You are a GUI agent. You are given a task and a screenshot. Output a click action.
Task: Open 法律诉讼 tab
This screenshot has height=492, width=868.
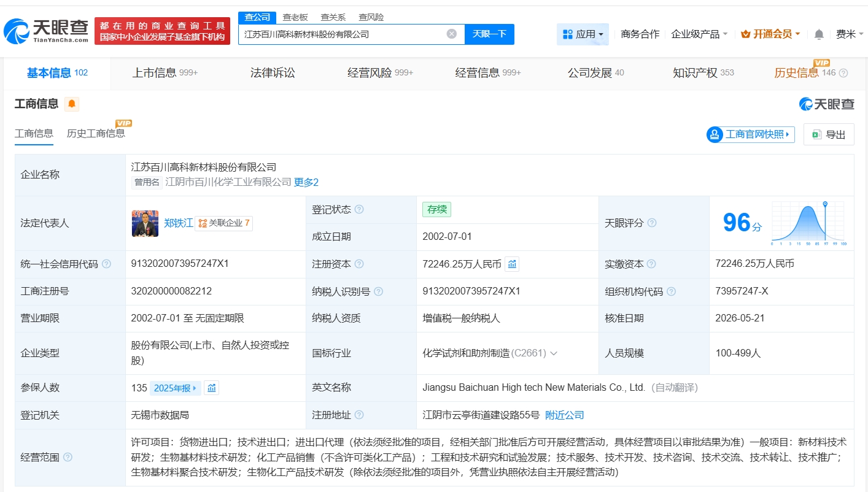click(x=273, y=73)
